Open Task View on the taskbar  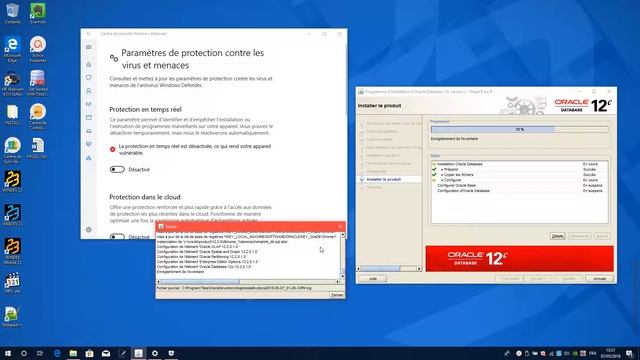40,353
